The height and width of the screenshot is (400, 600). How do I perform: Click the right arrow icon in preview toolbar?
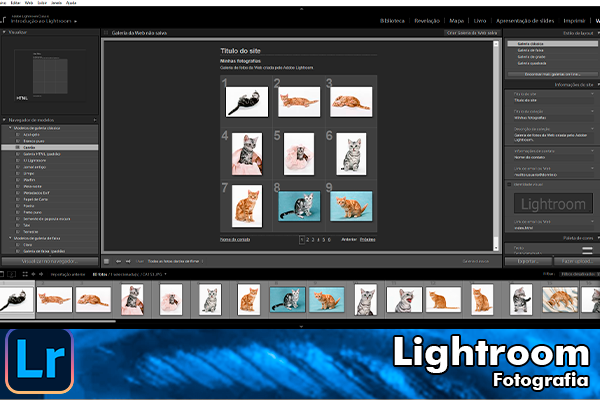pos(128,261)
